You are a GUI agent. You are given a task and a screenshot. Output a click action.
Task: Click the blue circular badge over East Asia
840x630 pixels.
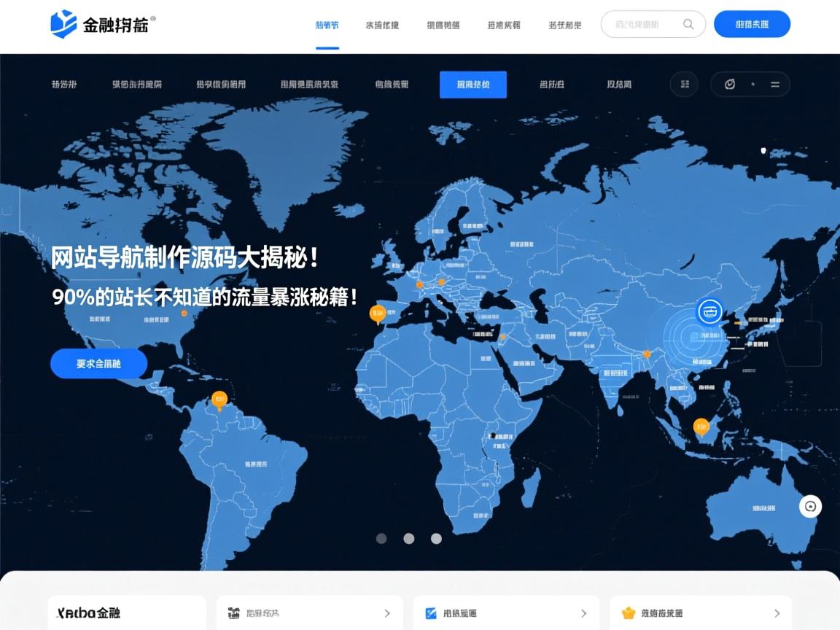[708, 311]
